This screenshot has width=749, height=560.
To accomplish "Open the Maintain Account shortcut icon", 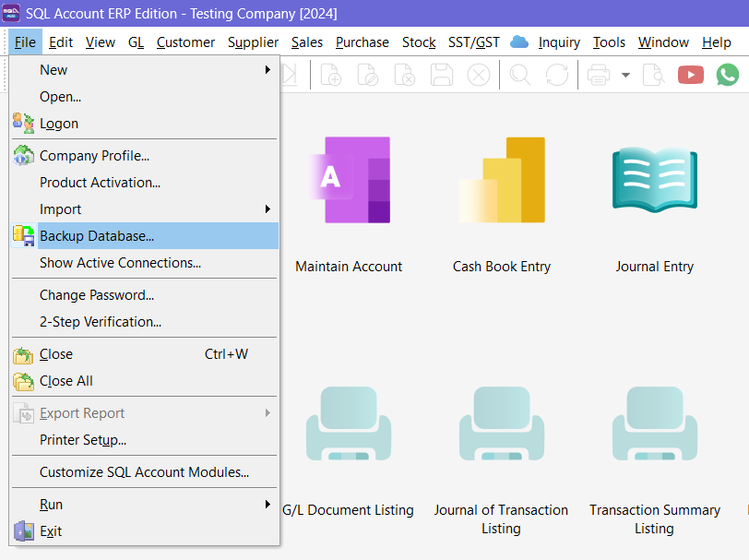I will [x=349, y=181].
